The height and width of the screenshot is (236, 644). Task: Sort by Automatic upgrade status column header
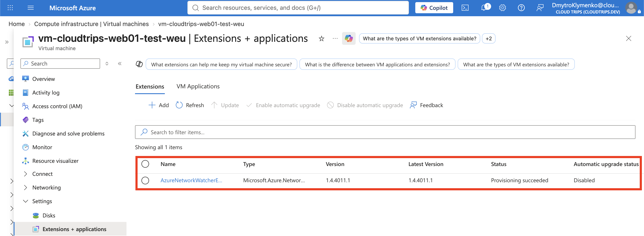point(606,164)
